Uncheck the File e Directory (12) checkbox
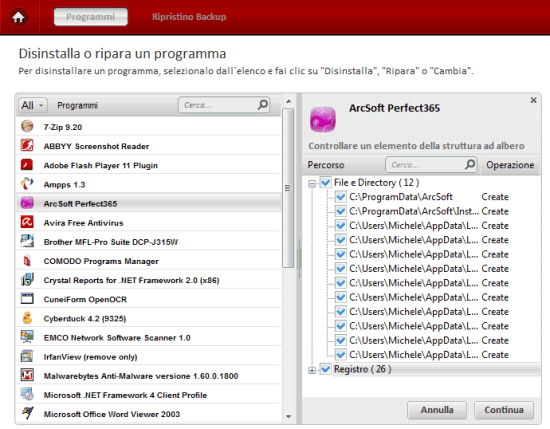The image size is (550, 429). tap(326, 182)
